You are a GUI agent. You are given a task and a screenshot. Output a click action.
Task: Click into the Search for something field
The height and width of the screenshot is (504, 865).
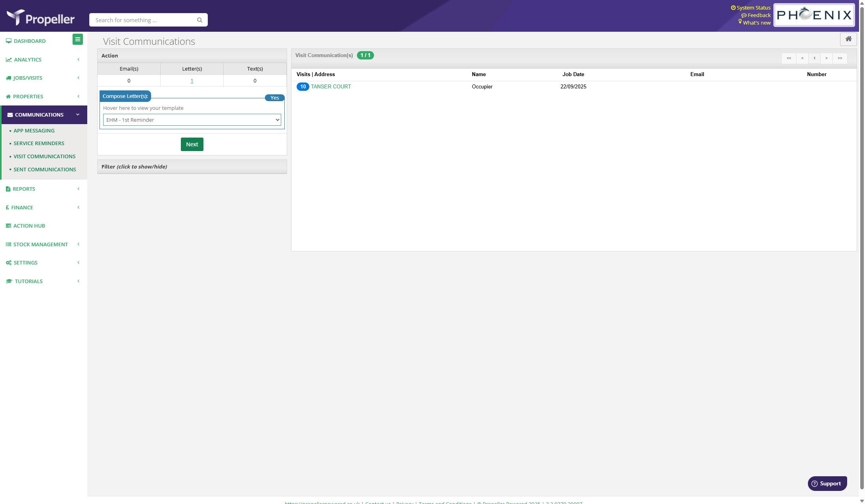[143, 20]
